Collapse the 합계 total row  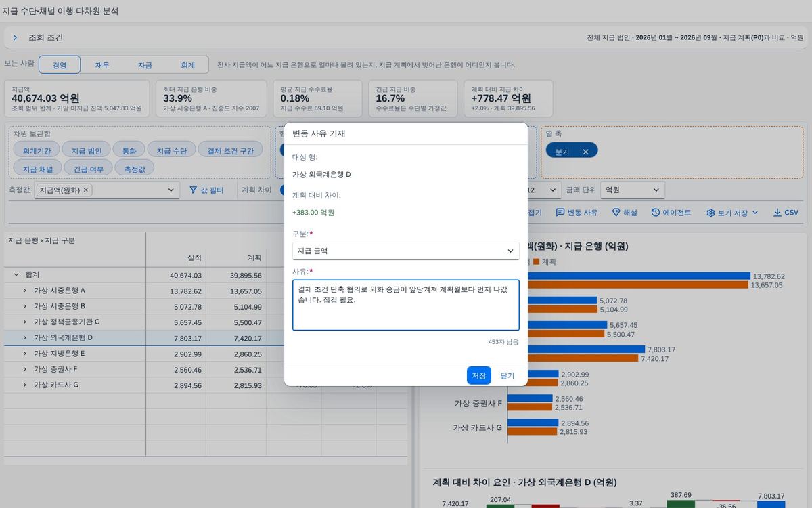(x=16, y=275)
